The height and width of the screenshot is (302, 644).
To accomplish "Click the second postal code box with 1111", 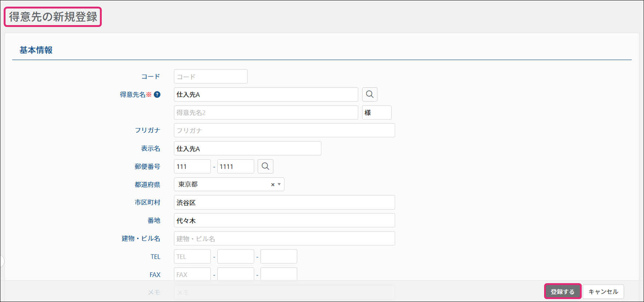I will point(235,167).
